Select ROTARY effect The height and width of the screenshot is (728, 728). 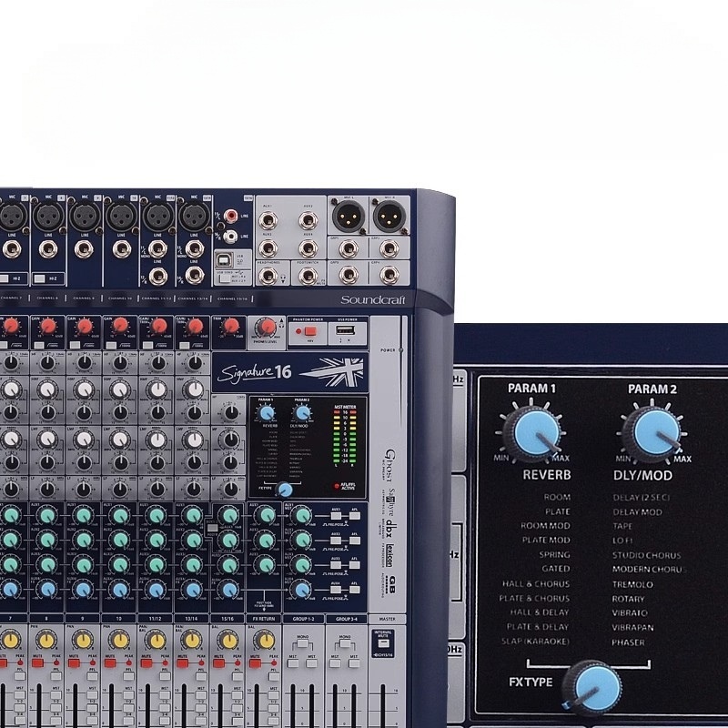(x=628, y=599)
